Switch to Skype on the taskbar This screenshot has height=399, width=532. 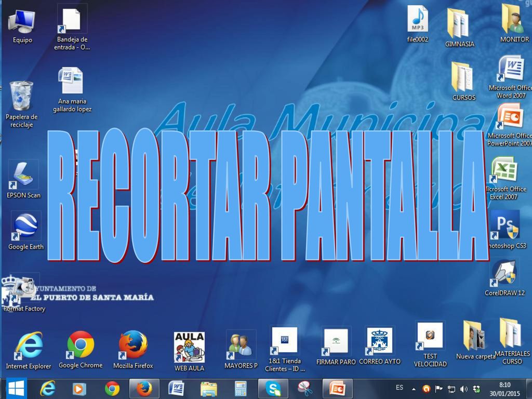coord(273,389)
